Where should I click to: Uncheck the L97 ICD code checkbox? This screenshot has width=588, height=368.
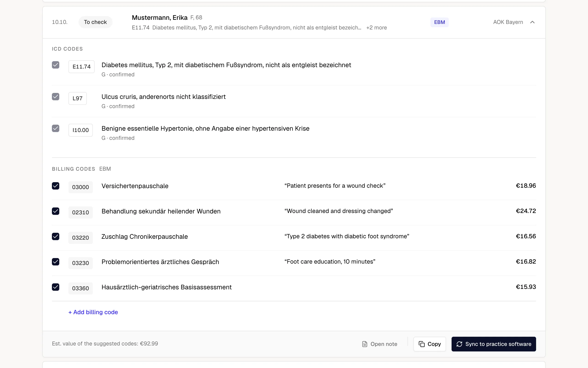[x=56, y=97]
